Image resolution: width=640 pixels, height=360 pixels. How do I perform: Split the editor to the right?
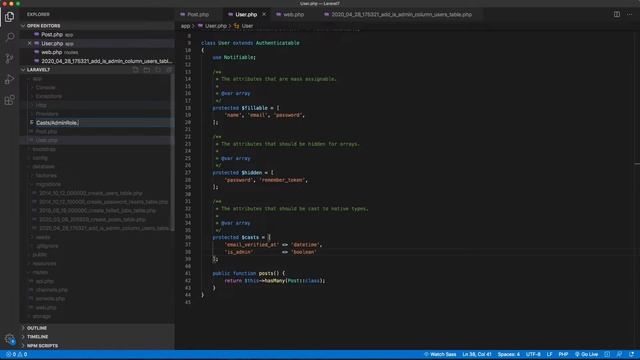(x=617, y=14)
